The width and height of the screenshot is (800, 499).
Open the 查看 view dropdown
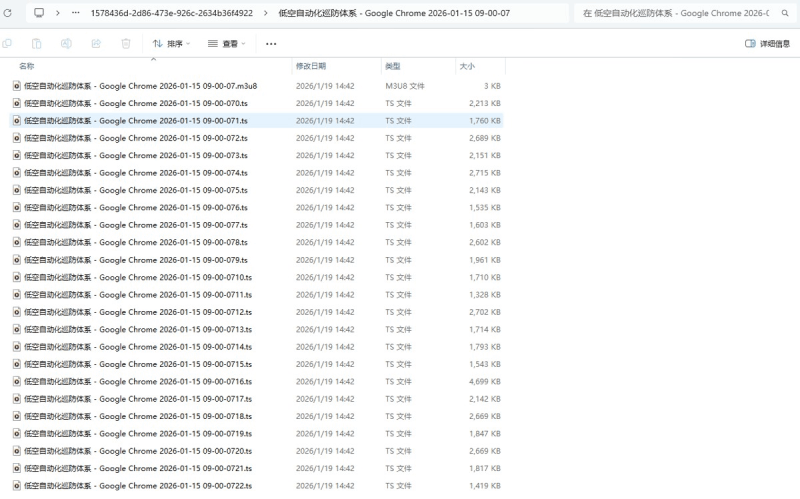pos(227,44)
